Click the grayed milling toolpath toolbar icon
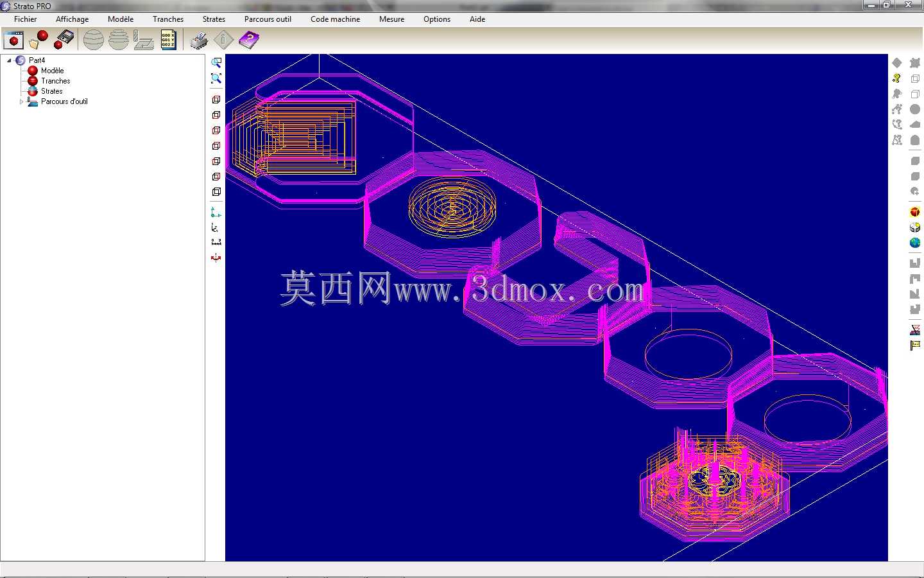Image resolution: width=924 pixels, height=578 pixels. pos(144,40)
